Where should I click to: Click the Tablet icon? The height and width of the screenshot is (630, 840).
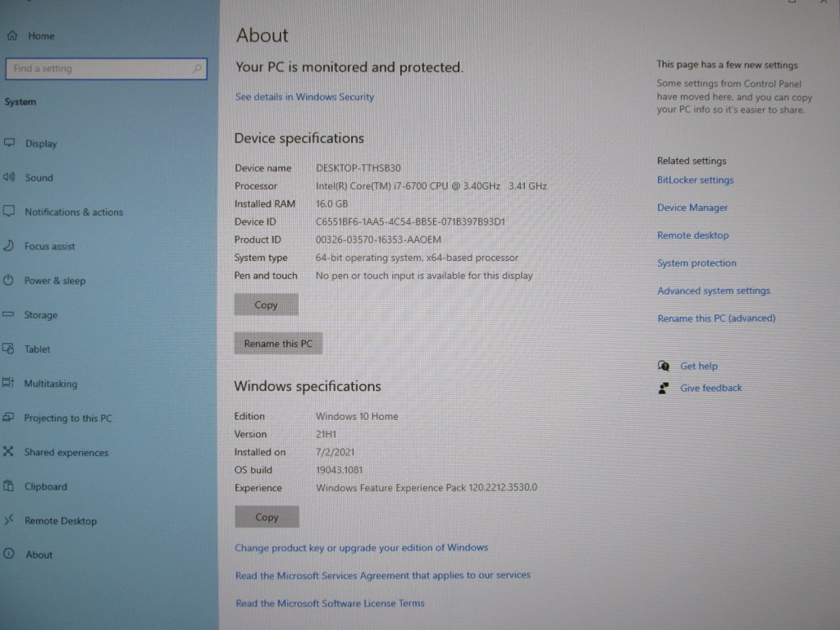point(8,349)
